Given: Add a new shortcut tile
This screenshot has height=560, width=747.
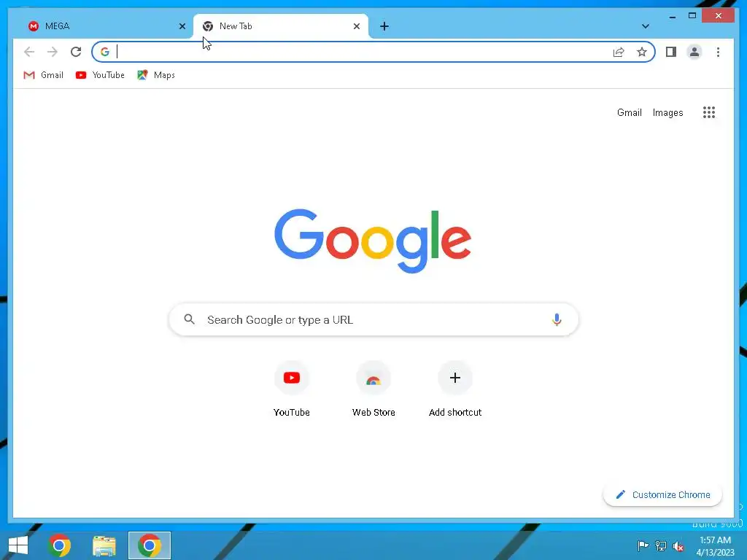Looking at the screenshot, I should point(455,389).
